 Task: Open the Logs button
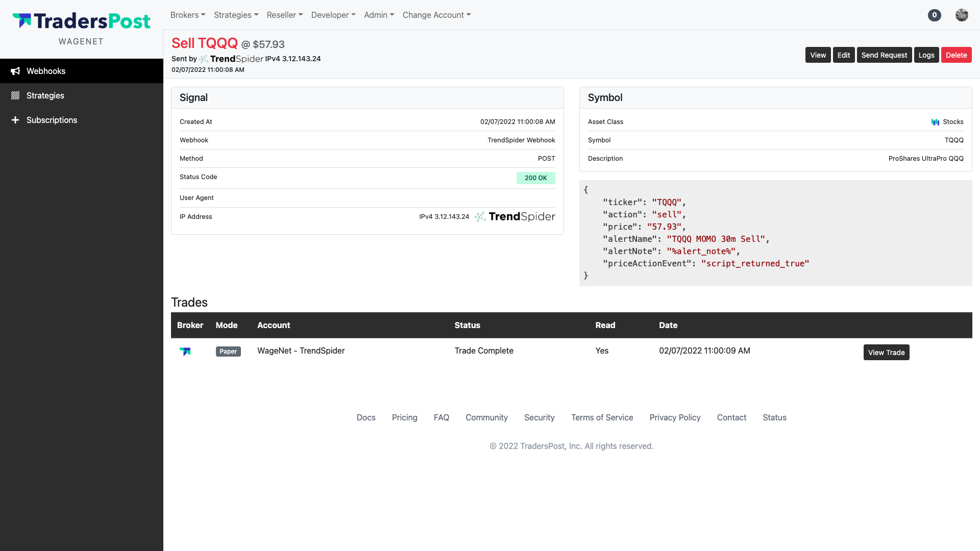pos(926,55)
